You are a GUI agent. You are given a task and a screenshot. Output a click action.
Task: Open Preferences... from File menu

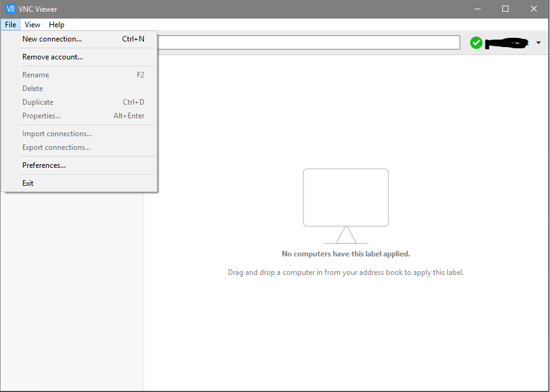click(x=79, y=165)
